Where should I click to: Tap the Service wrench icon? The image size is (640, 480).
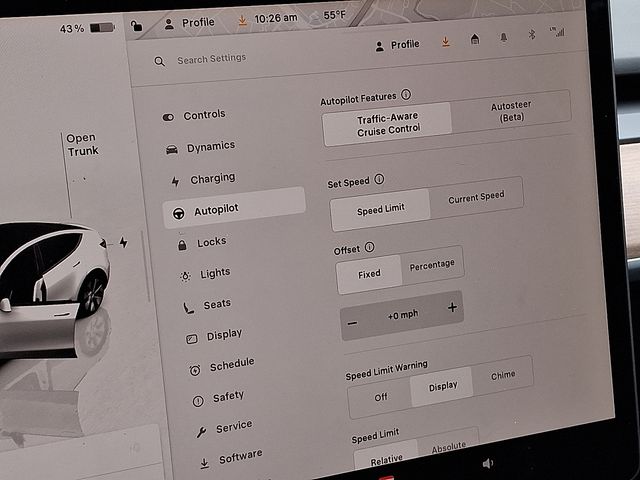[x=201, y=432]
